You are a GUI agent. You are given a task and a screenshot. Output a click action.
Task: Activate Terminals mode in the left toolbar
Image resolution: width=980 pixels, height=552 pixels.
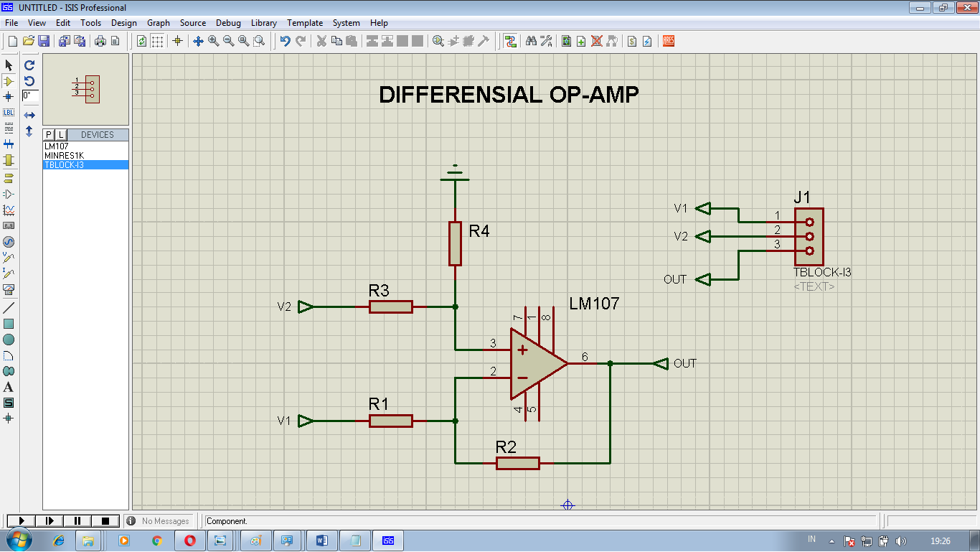click(8, 177)
